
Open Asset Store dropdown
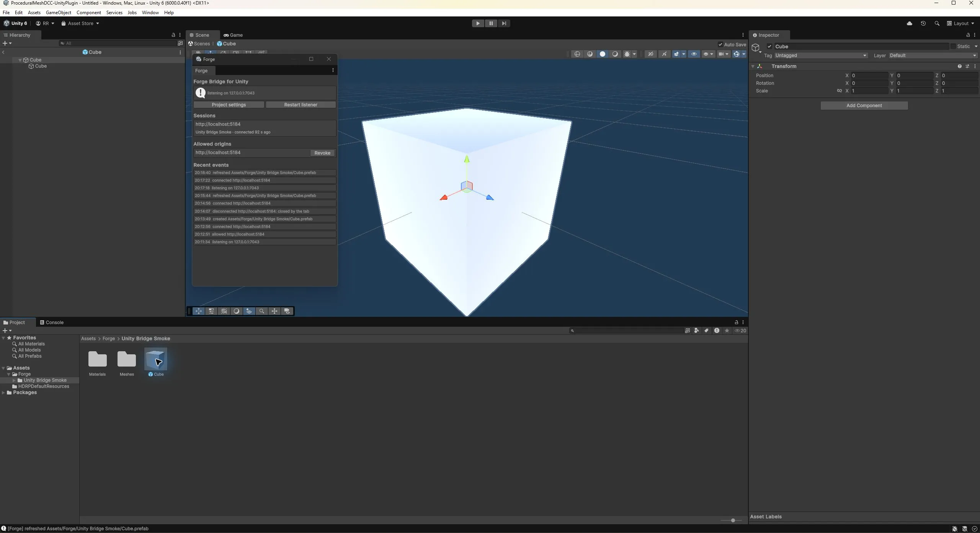[80, 23]
